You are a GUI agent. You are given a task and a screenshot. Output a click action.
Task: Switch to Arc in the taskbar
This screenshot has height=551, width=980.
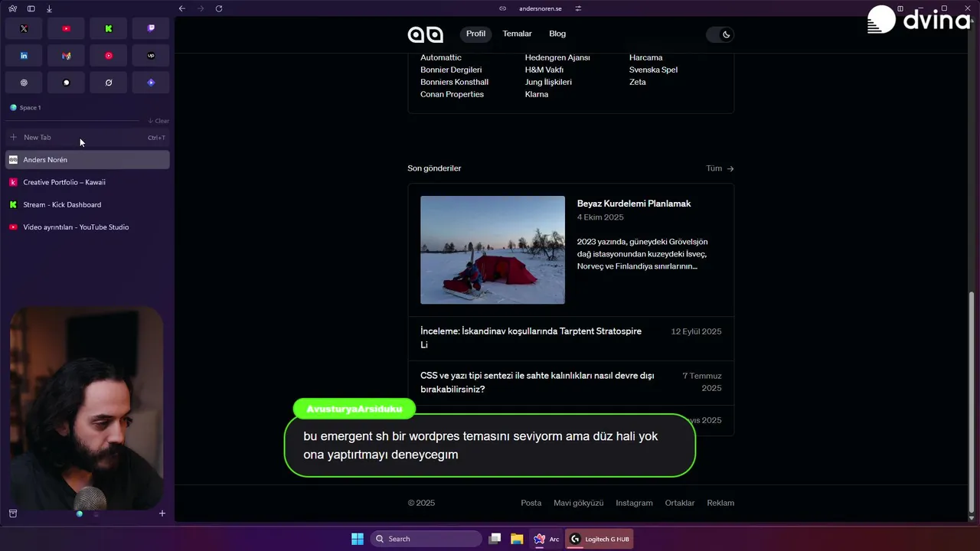pyautogui.click(x=547, y=539)
